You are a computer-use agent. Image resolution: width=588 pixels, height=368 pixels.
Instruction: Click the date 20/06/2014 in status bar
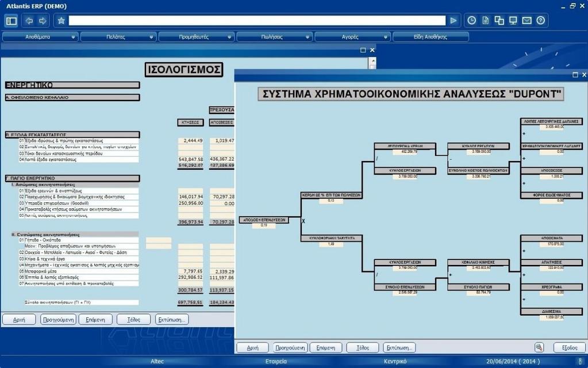pos(501,361)
